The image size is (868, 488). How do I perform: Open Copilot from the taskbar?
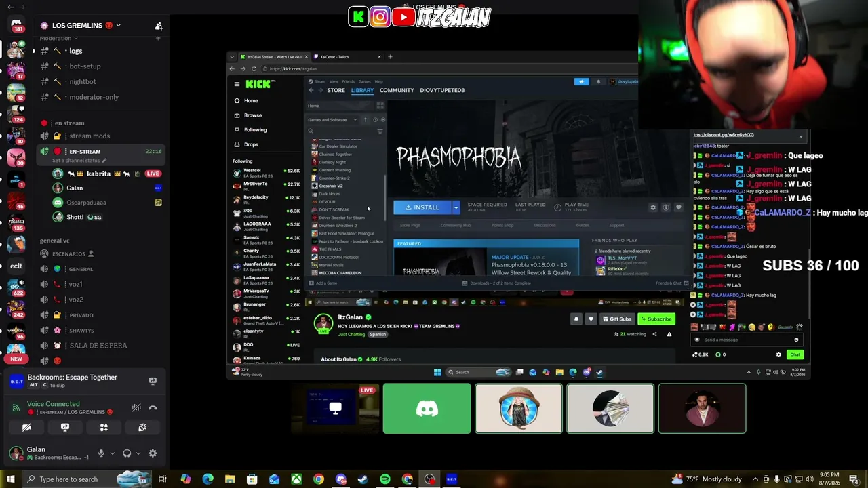click(x=186, y=479)
